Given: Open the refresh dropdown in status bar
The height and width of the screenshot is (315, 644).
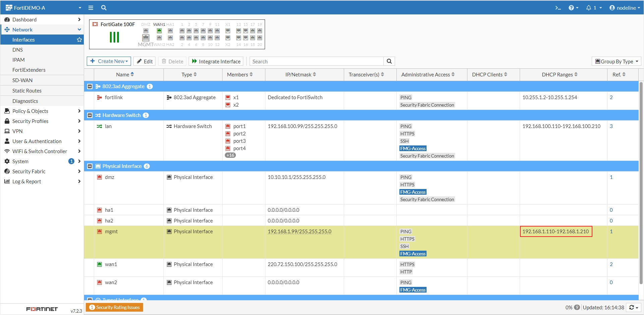Looking at the screenshot, I should 633,307.
